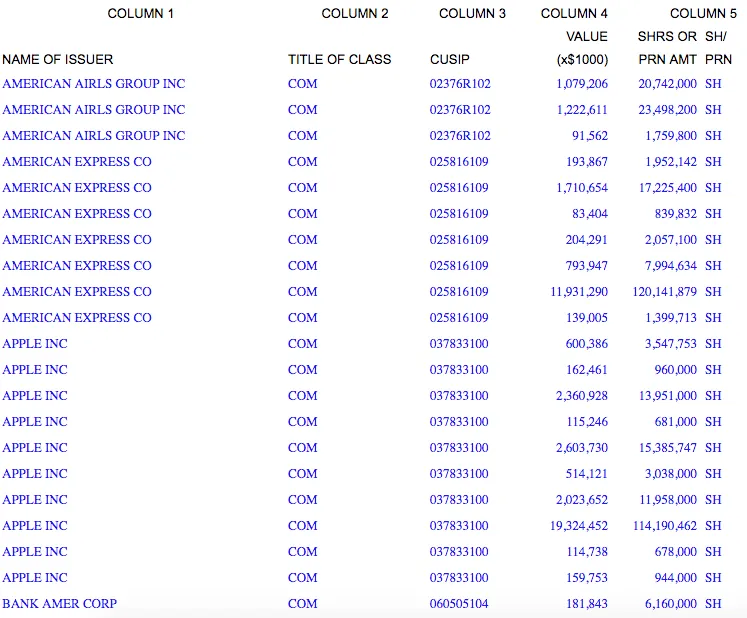
Task: Click the (x$1000) header label
Action: coord(582,60)
